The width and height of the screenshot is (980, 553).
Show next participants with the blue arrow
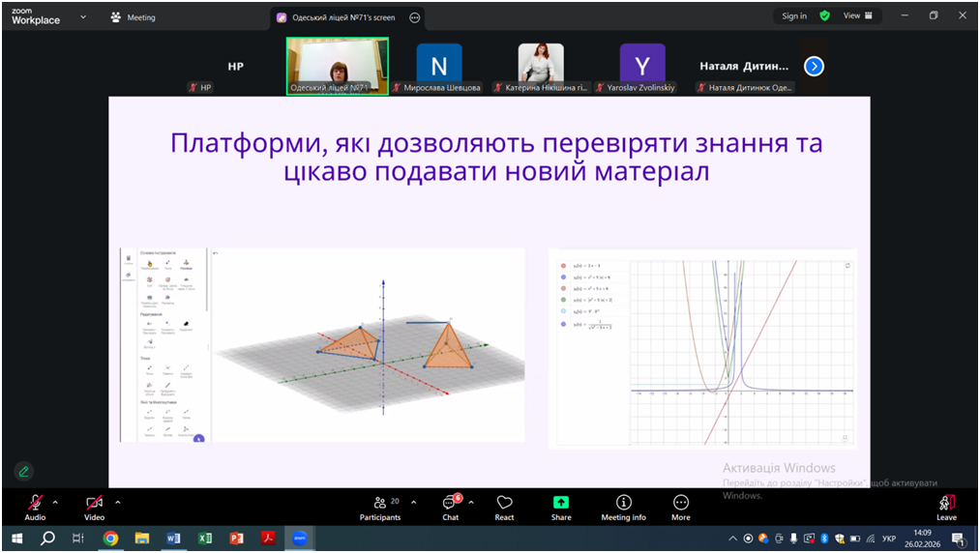pyautogui.click(x=814, y=67)
